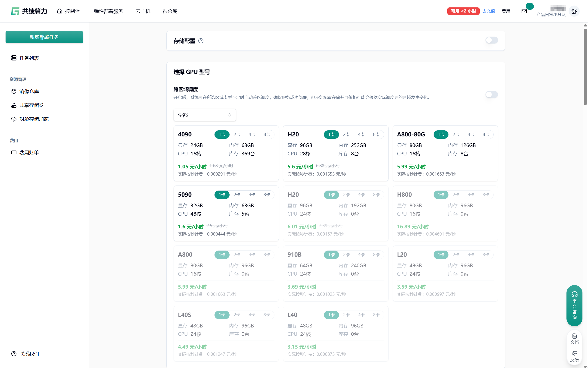Pick 2卡 on the top H20 card

click(x=346, y=135)
